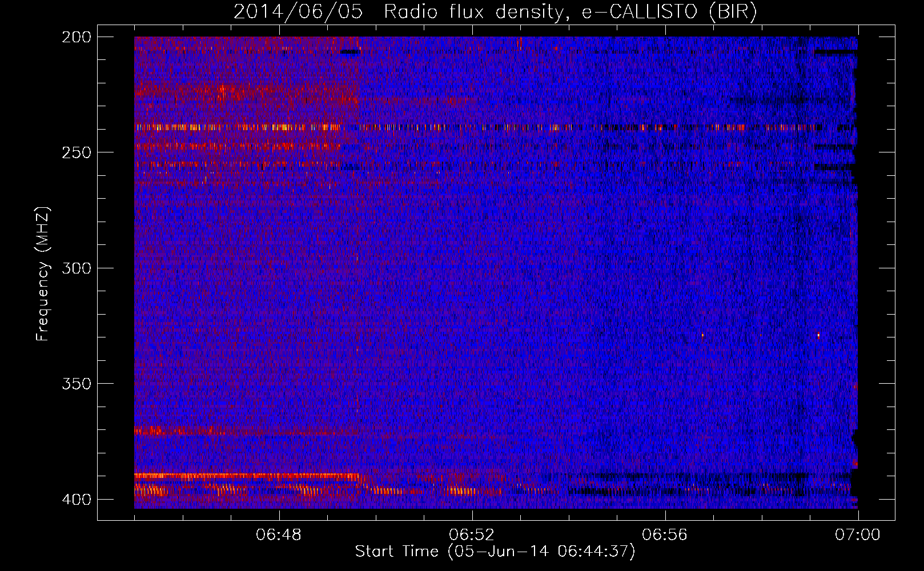Click the bright white spot near 330 MHz
This screenshot has height=571, width=924.
tap(818, 335)
